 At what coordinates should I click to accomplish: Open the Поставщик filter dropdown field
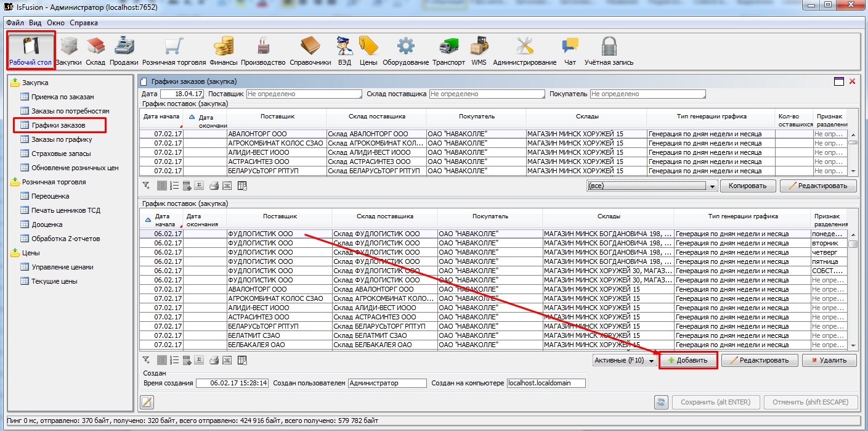click(x=304, y=94)
